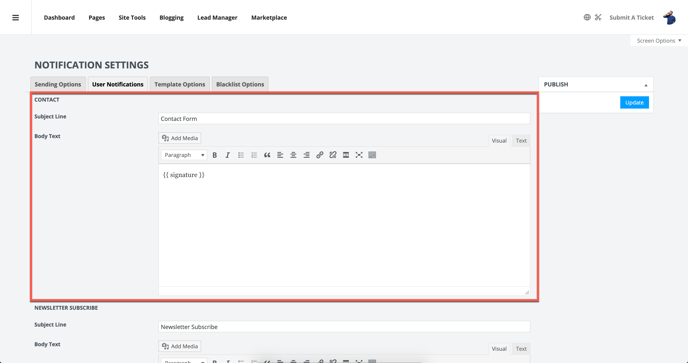688x363 pixels.
Task: Grab the Contact editor resize handle
Action: pyautogui.click(x=527, y=292)
